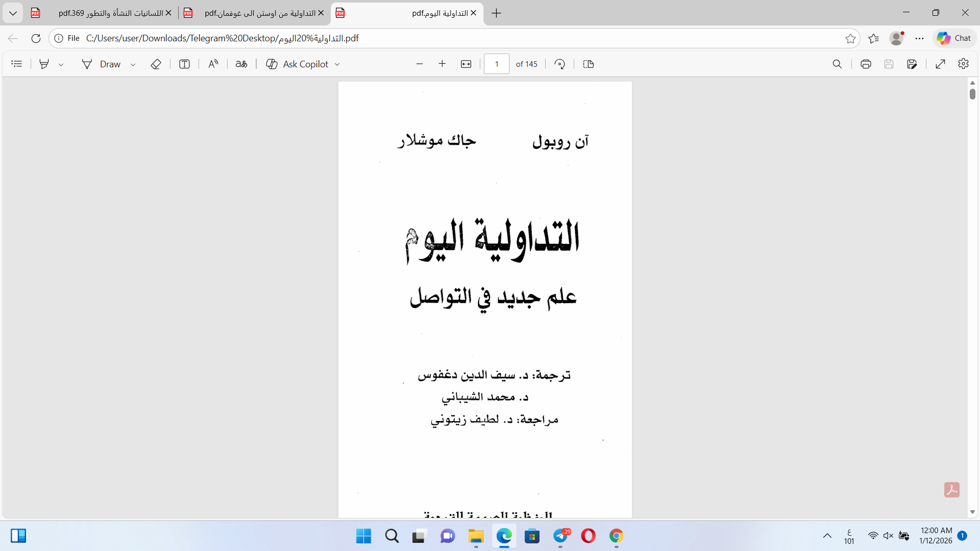This screenshot has height=551, width=980.
Task: Activate the Draw tool
Action: coord(101,64)
